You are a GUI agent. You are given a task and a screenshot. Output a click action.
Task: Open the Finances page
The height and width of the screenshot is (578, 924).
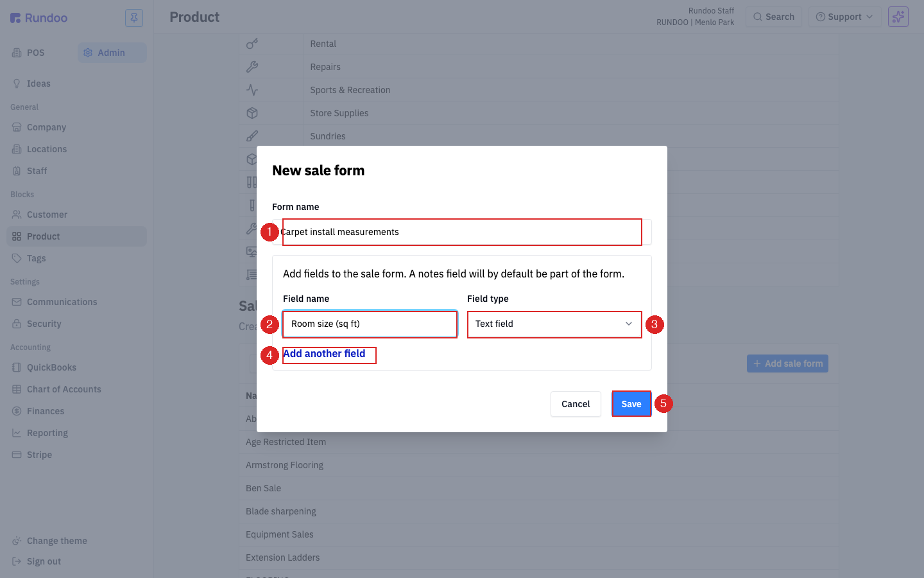coord(76,411)
